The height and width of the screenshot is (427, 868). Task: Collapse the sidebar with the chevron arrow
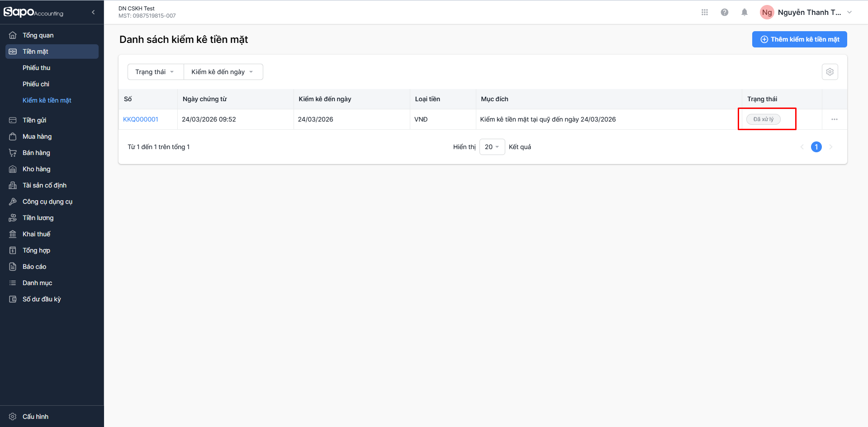tap(93, 12)
